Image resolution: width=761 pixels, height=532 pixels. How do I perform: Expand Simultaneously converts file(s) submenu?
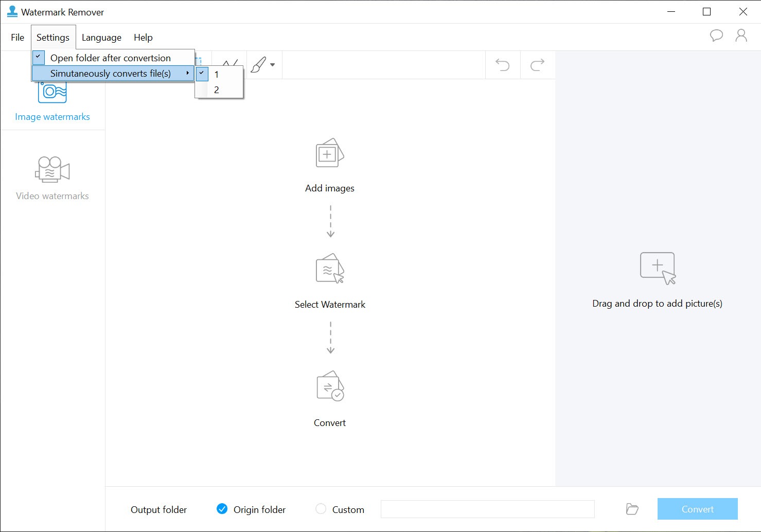(111, 74)
